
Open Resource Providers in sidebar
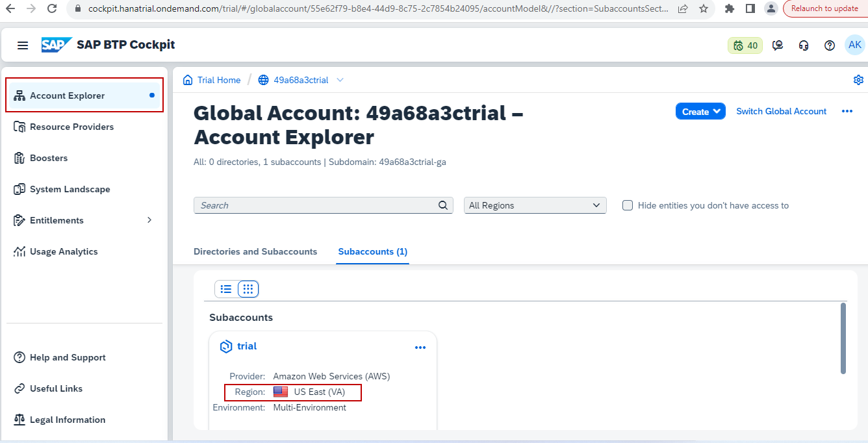[x=84, y=127]
